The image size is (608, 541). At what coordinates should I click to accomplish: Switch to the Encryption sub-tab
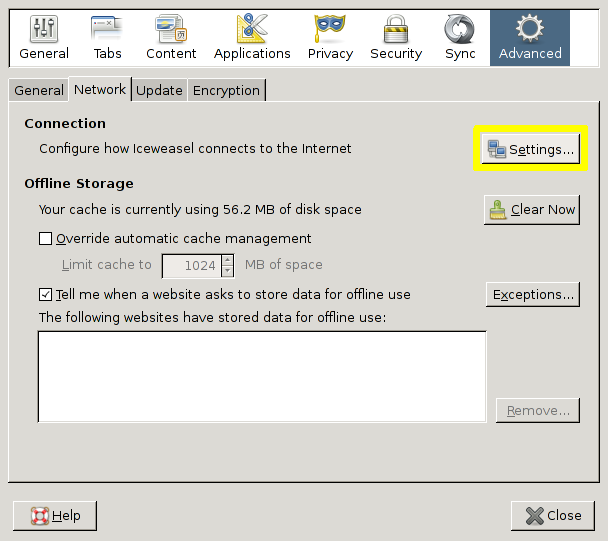click(x=226, y=90)
